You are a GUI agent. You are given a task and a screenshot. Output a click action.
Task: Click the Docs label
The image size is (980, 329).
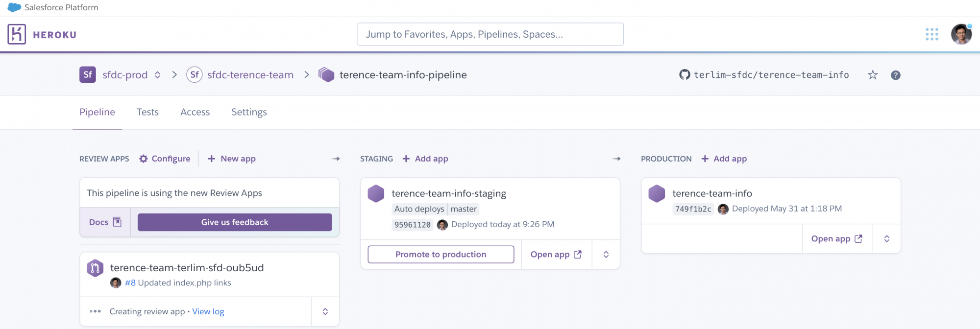(x=98, y=222)
